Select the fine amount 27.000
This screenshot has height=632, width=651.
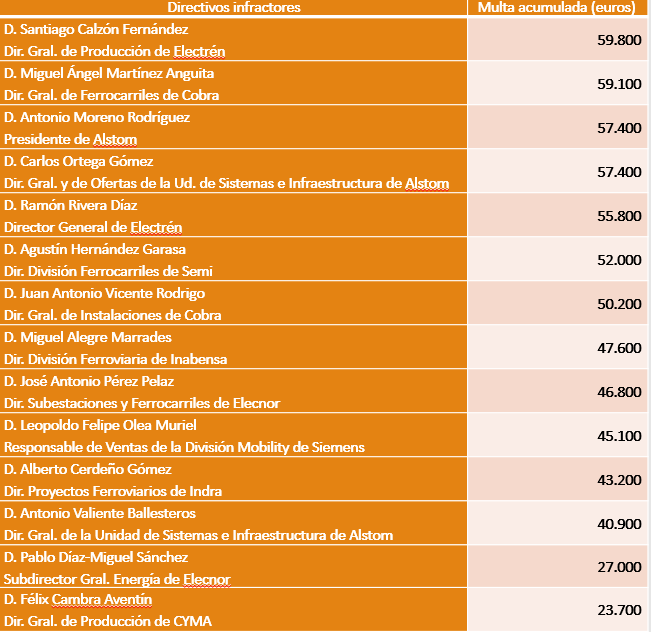[619, 568]
